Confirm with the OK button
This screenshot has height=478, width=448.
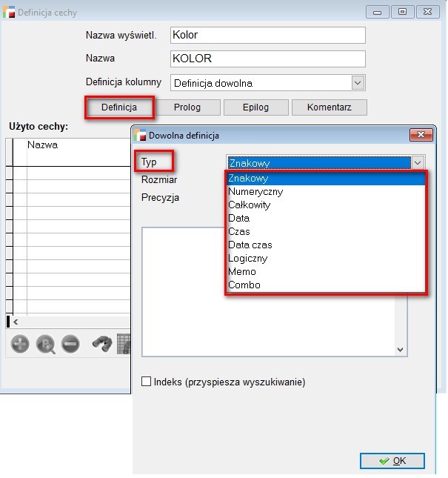point(392,461)
